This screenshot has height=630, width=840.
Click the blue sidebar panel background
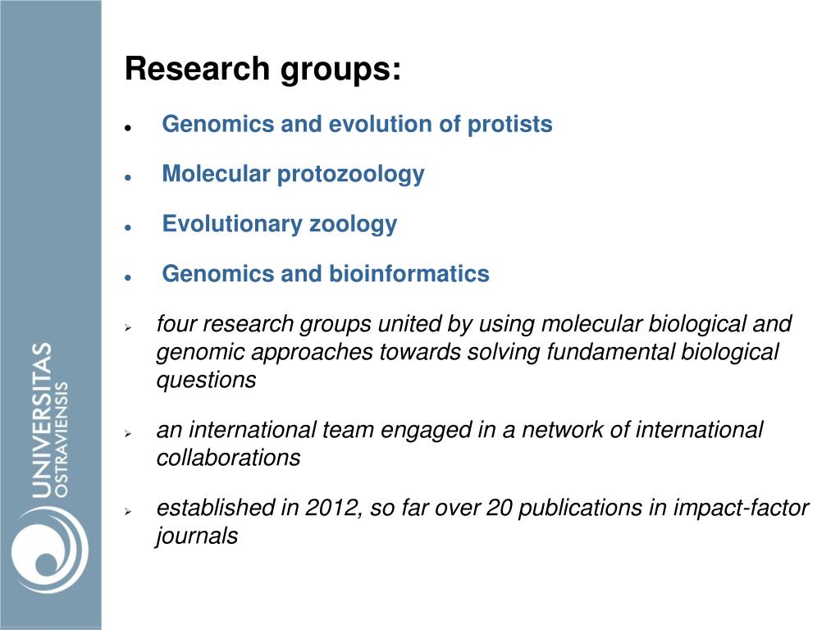pyautogui.click(x=51, y=171)
